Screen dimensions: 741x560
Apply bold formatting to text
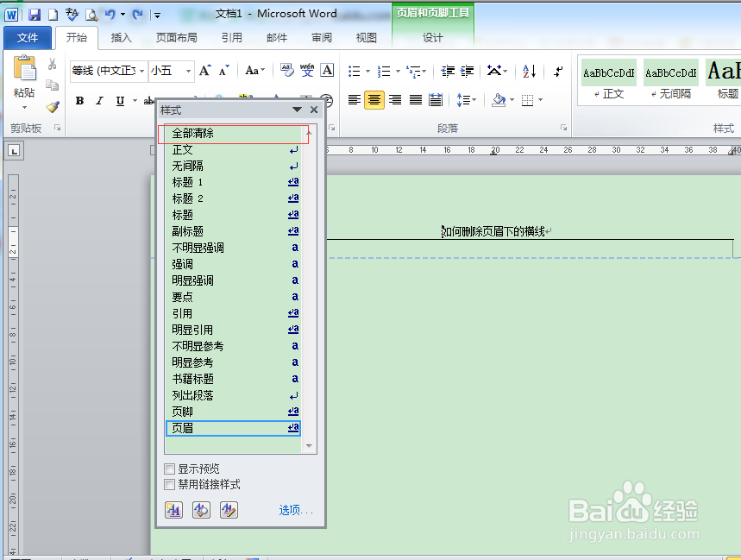[x=78, y=100]
